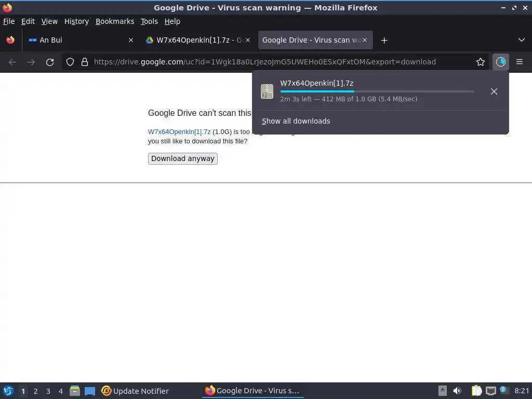
Task: Open the W7x64Openkin[1].7z file link
Action: [179, 131]
